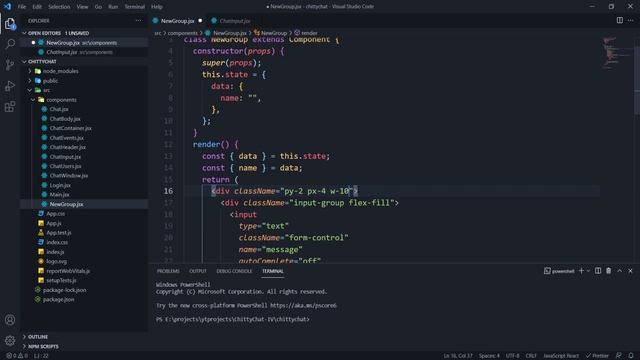The height and width of the screenshot is (360, 640).
Task: Open Run and Debug view
Action: point(10,86)
